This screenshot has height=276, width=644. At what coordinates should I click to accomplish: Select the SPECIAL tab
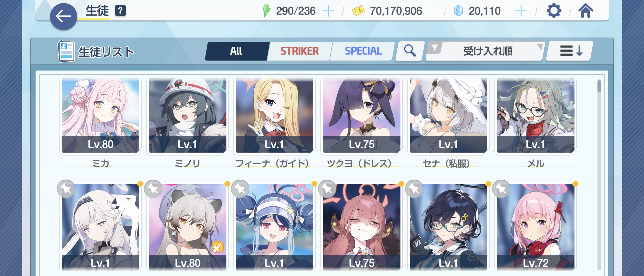click(x=363, y=51)
